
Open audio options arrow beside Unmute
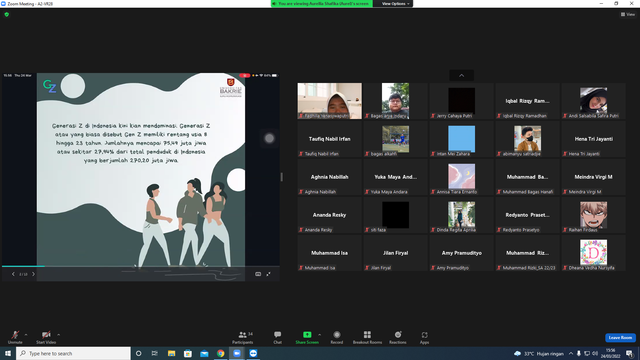26,335
